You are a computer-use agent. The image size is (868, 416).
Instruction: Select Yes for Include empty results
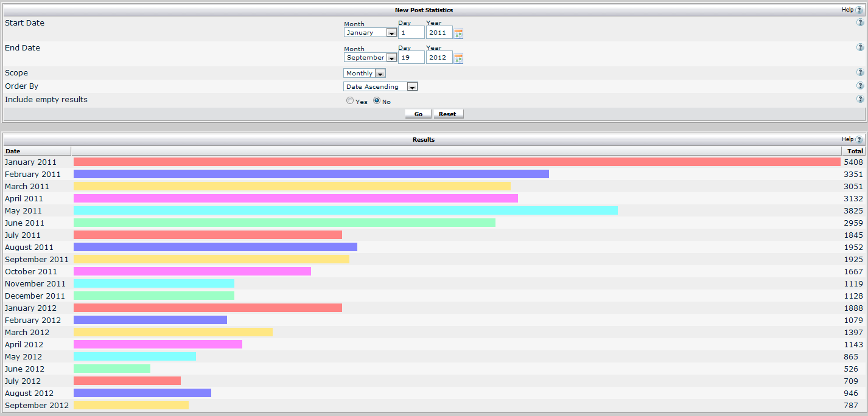tap(350, 101)
